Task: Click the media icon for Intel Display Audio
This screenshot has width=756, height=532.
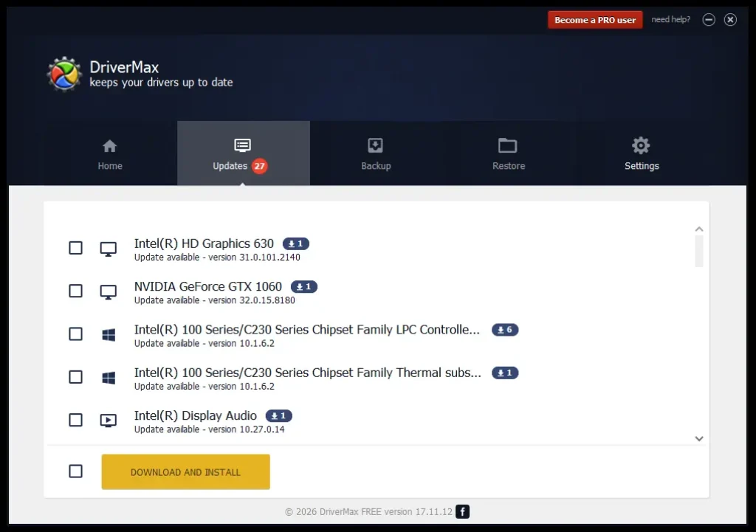Action: point(108,421)
